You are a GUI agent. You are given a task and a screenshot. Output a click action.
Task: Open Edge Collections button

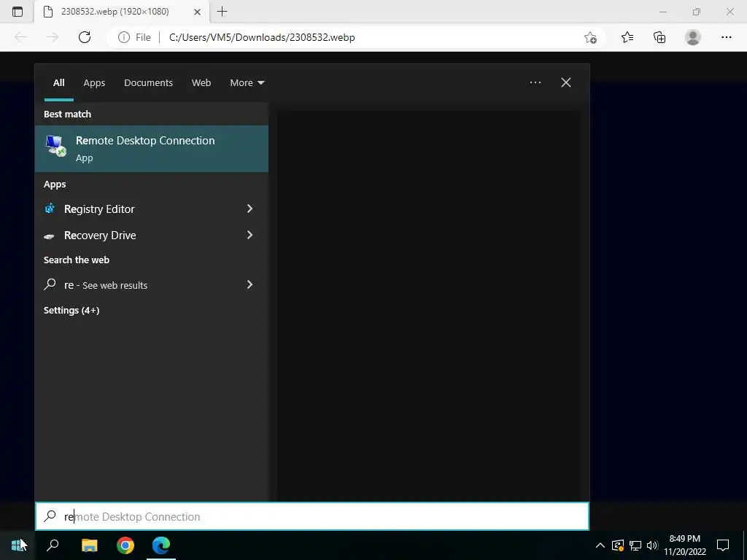pos(659,37)
